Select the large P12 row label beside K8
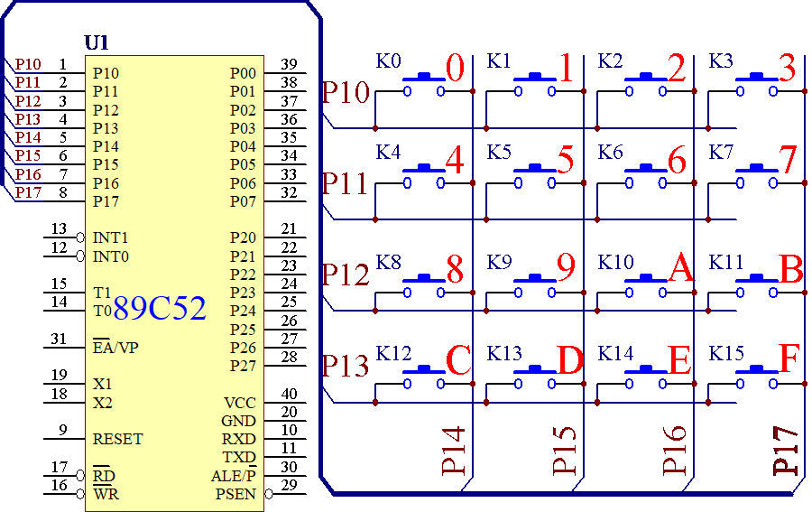812x512 pixels. click(346, 275)
